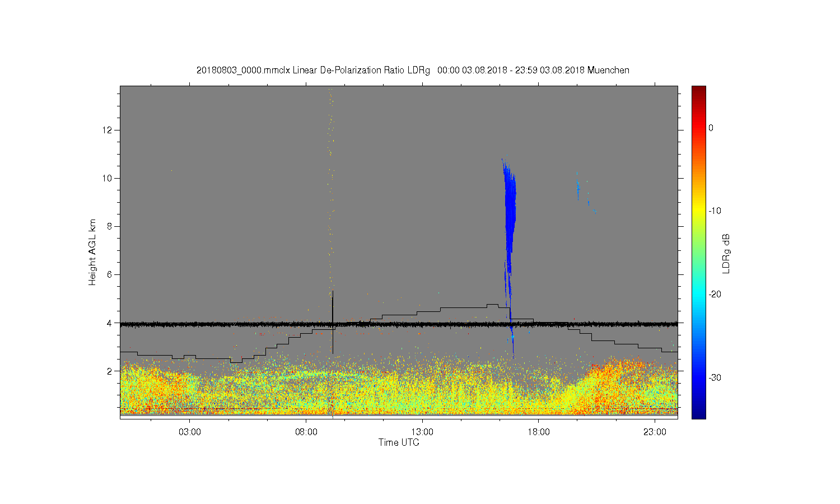Click the height tick label 4
Screen dimensions: 840x504
(x=111, y=323)
